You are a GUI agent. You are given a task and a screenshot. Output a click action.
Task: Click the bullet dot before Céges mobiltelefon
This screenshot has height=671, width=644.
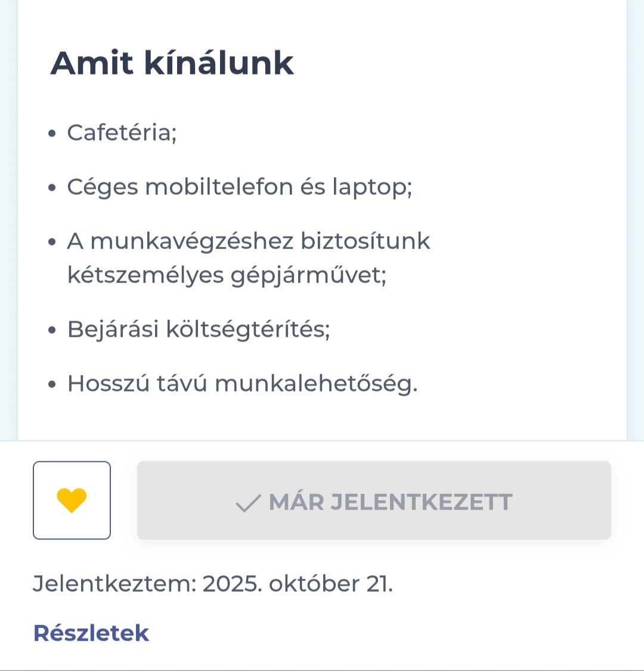(x=53, y=188)
